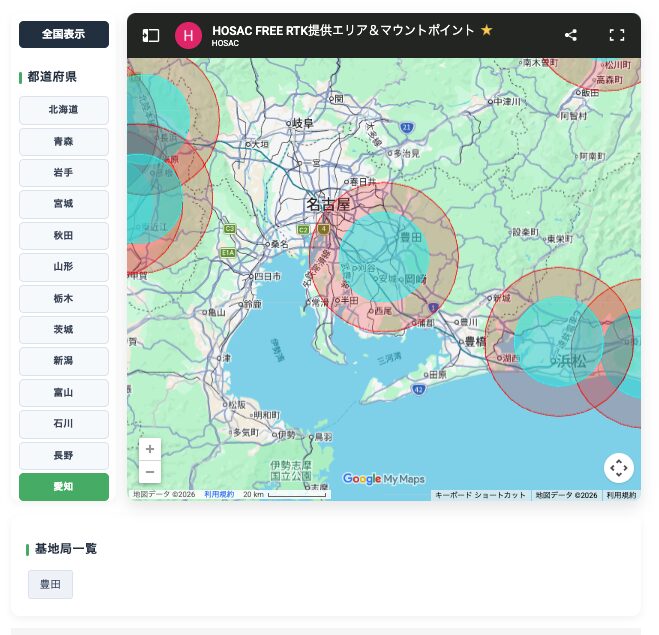Click the 四日市 label on map
The image size is (659, 635).
click(267, 276)
